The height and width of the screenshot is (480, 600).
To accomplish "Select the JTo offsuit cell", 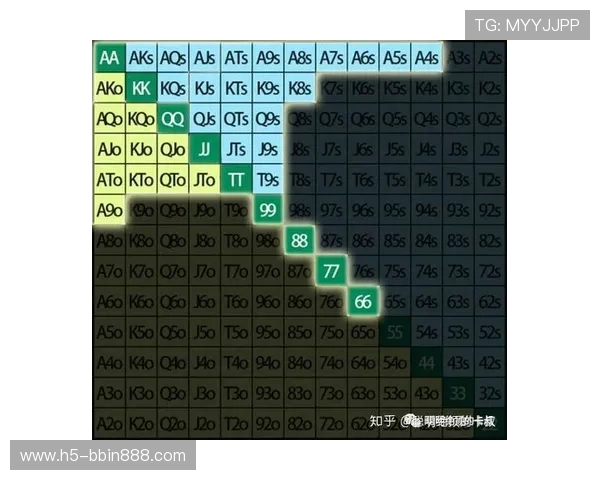I will [204, 180].
